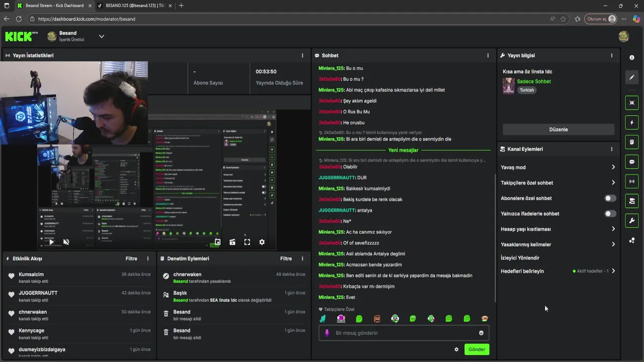Open profile avatar at top right
Image resolution: width=644 pixels, height=362 pixels.
[623, 36]
